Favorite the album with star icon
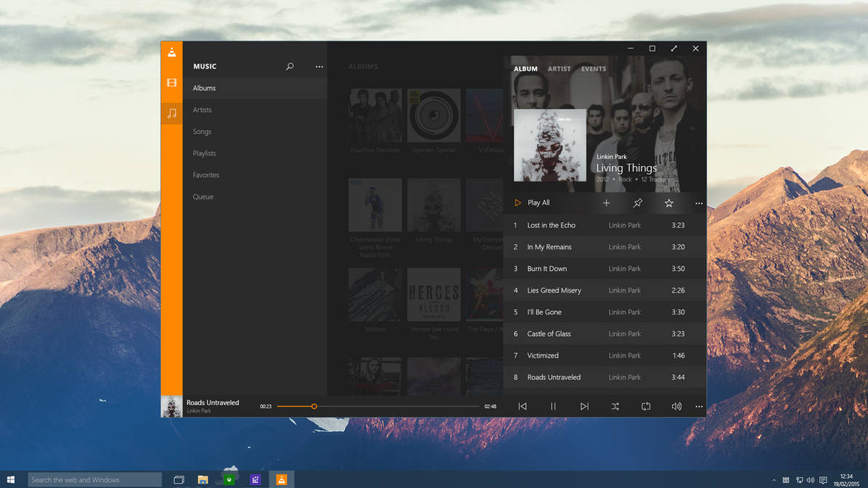This screenshot has height=488, width=868. pyautogui.click(x=668, y=203)
